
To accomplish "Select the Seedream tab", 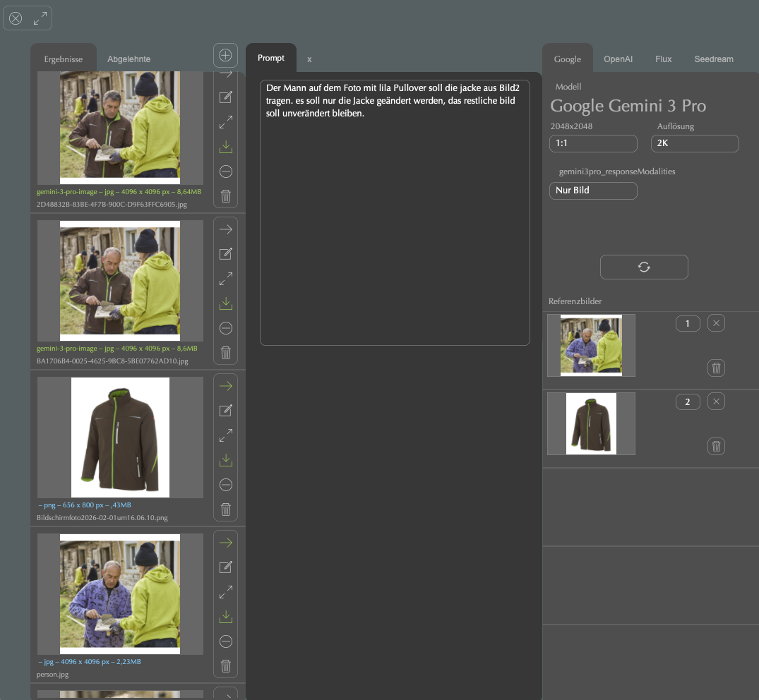I will click(x=713, y=59).
